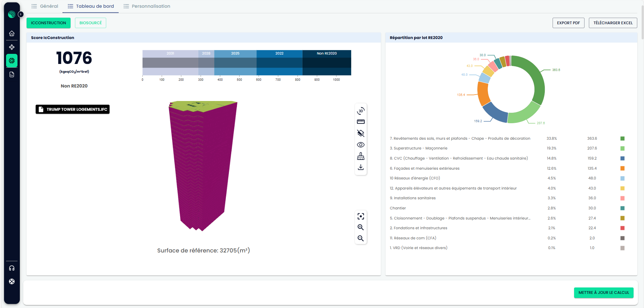Select the '12. Appareils élévateurs' row text
644x308 pixels.
tap(453, 189)
